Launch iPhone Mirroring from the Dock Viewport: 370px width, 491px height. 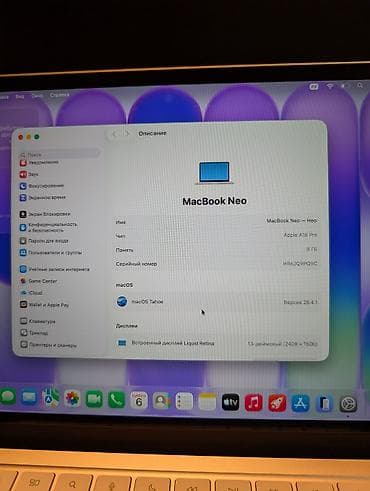click(x=324, y=404)
